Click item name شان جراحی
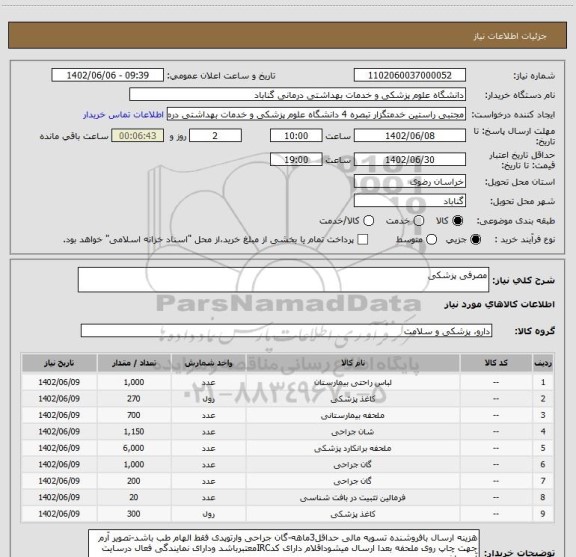Screen dimensions: 576x557 (x=353, y=432)
